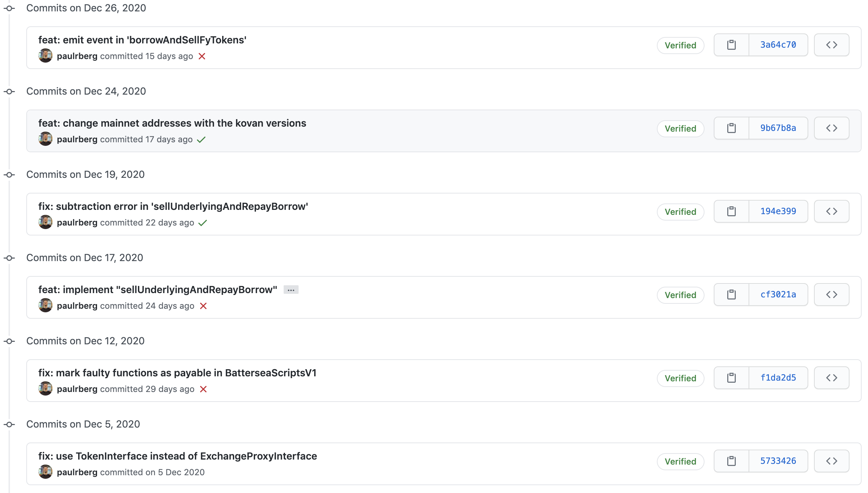The image size is (868, 493).
Task: Copy full SHA for commit 9b67b8a
Action: click(x=731, y=128)
